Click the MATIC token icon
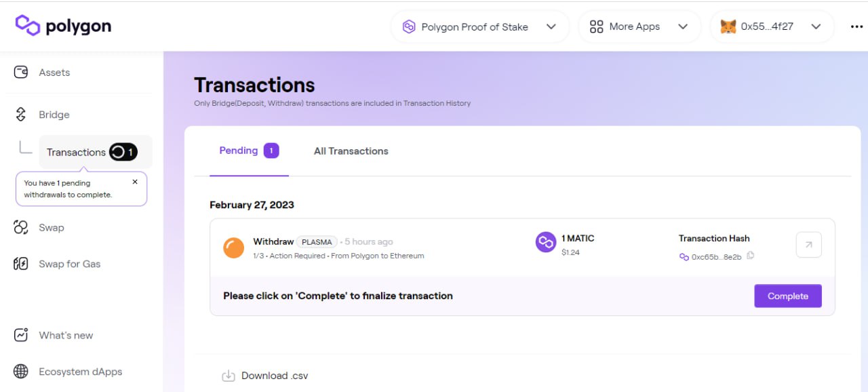This screenshot has height=392, width=868. pyautogui.click(x=546, y=242)
